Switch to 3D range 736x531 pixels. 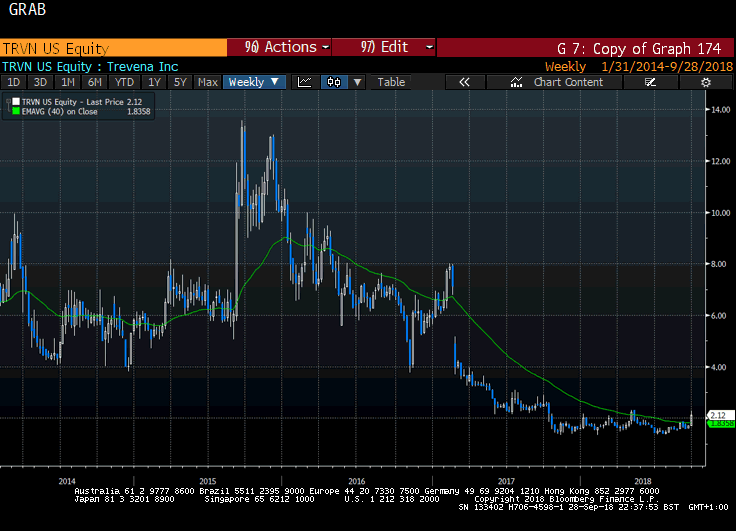click(40, 82)
